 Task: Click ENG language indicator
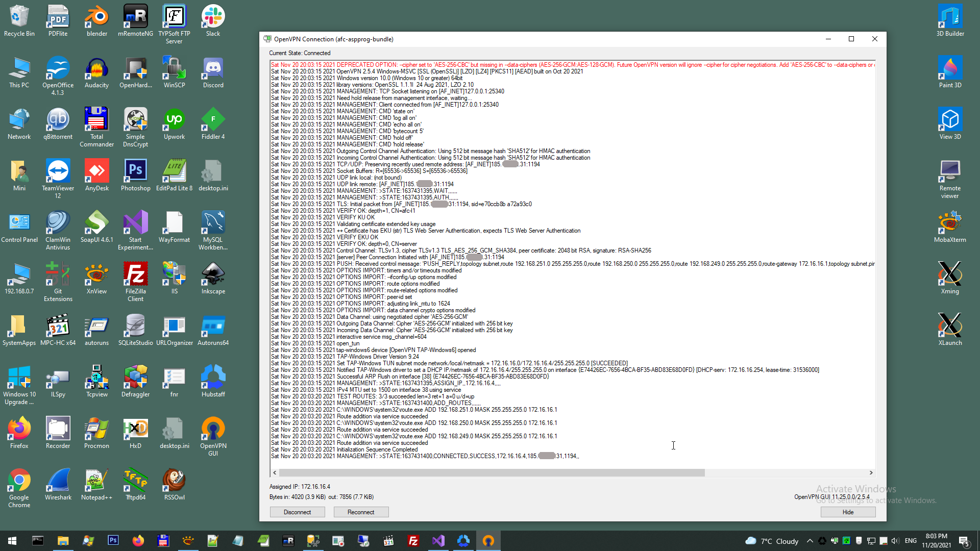pyautogui.click(x=911, y=541)
